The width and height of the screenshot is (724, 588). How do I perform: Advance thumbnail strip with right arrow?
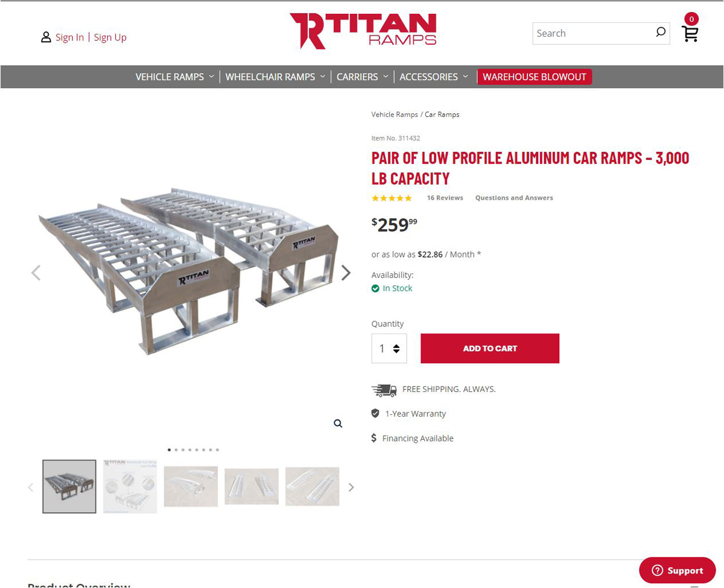351,487
